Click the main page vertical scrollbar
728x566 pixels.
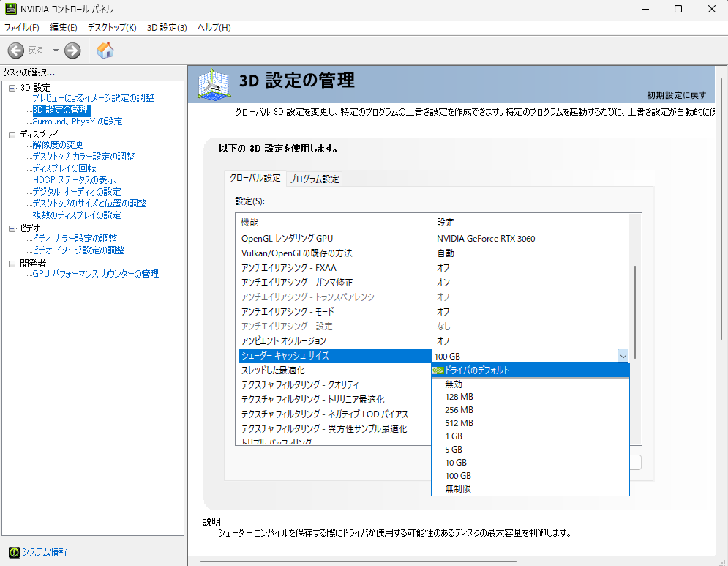coord(721,209)
